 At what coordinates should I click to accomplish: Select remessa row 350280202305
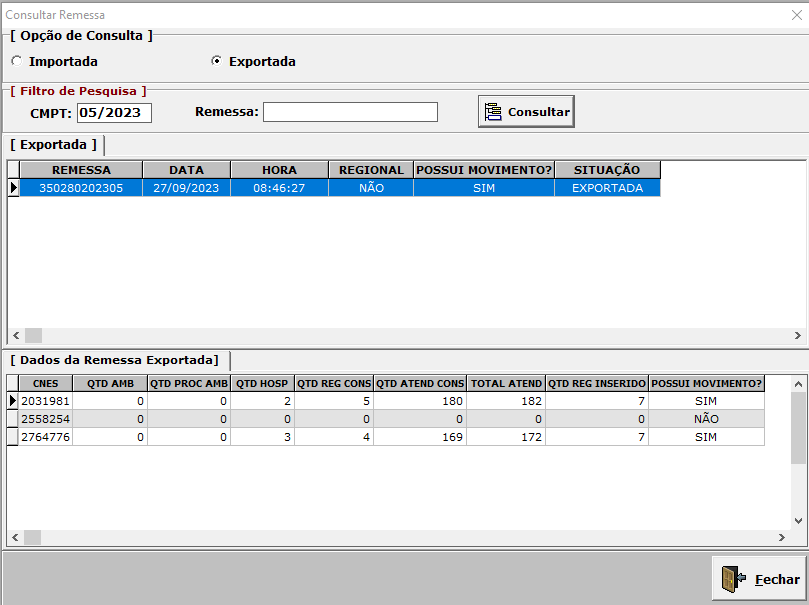81,188
